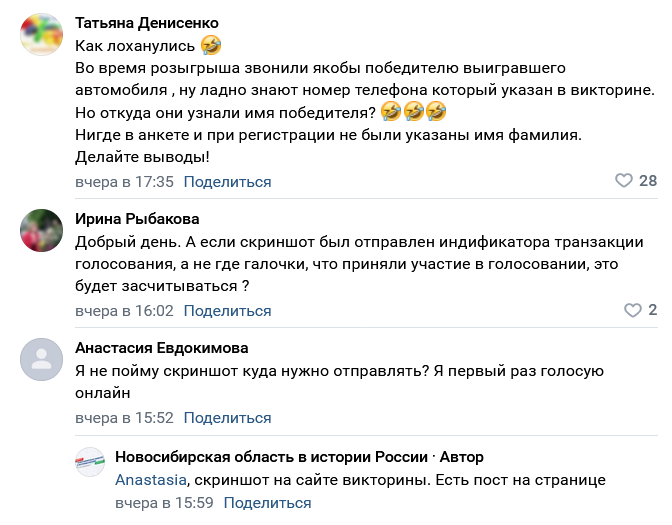Share the author's reply via Поделиться
Screen dimensions: 672x525
click(267, 503)
